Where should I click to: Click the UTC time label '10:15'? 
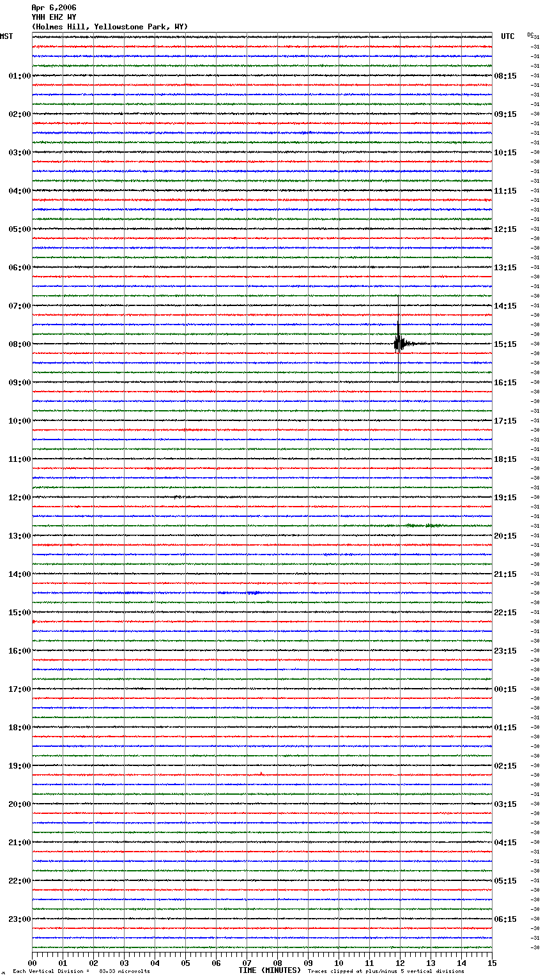[505, 153]
